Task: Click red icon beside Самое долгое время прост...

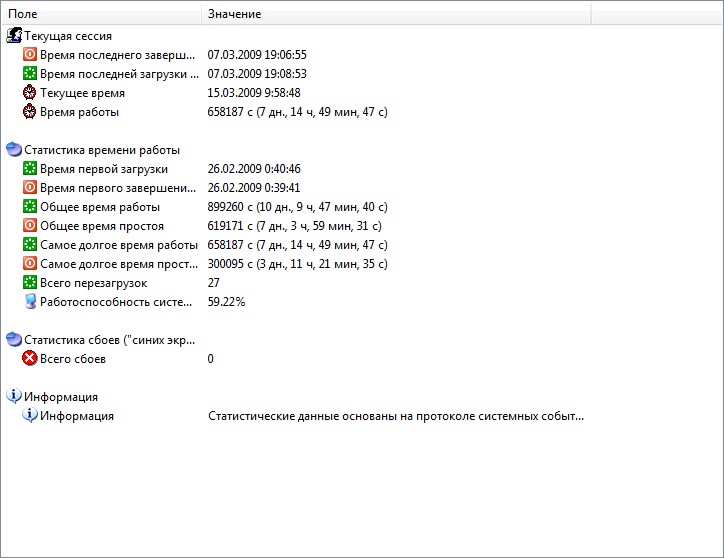Action: click(x=30, y=263)
